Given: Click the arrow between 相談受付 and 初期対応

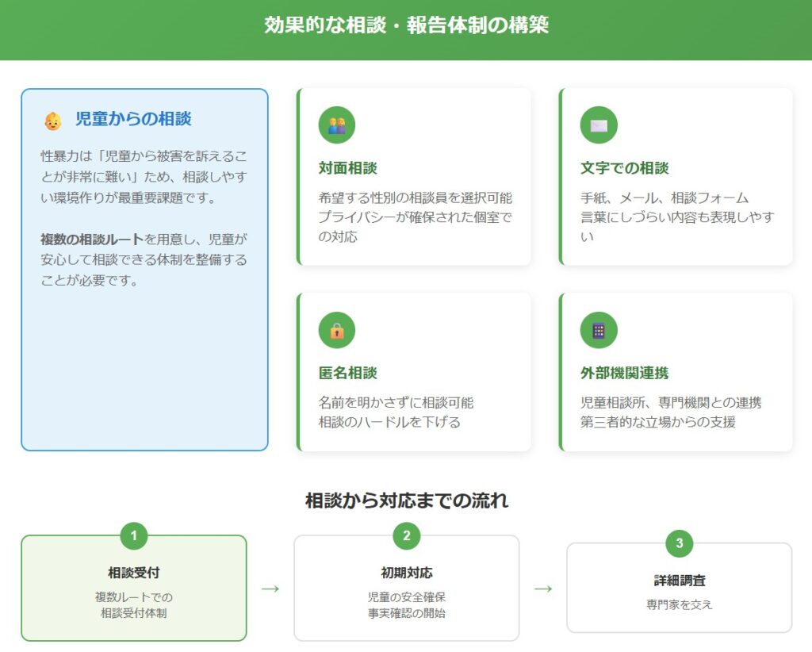Looking at the screenshot, I should 270,589.
